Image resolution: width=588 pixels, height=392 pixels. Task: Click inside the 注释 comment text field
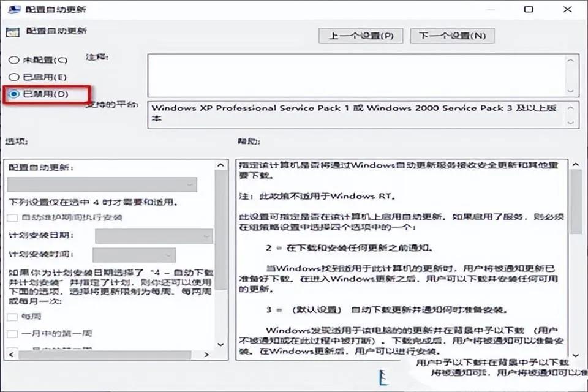[x=355, y=75]
